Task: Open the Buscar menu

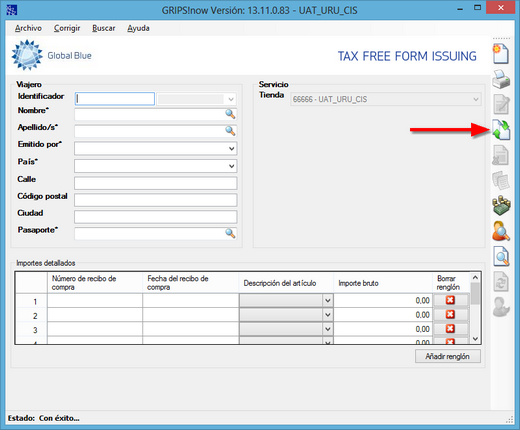Action: coord(104,28)
